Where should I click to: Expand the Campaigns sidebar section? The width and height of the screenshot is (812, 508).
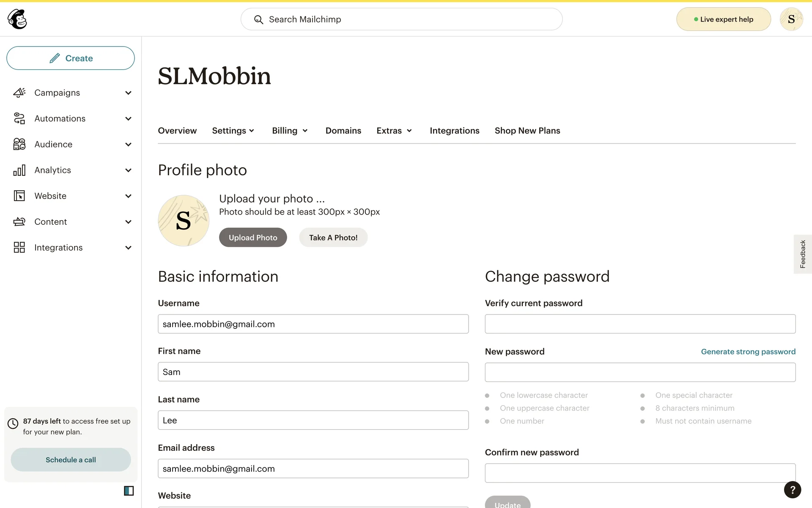coord(128,93)
